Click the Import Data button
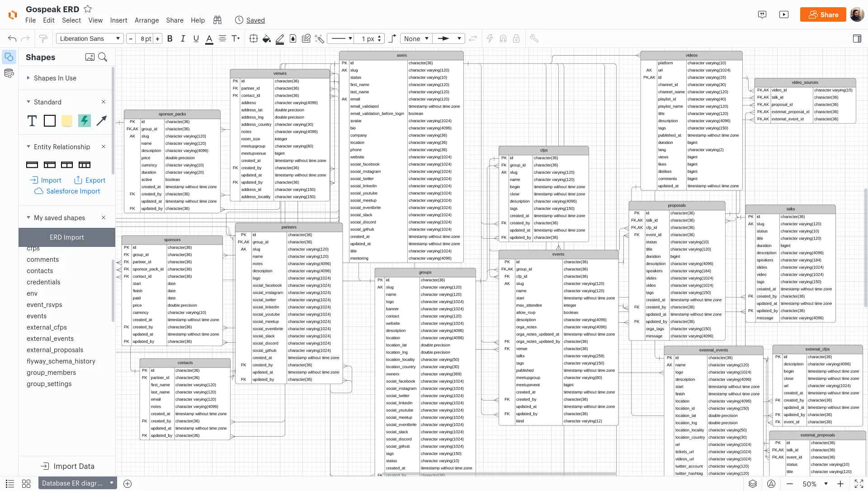The image size is (868, 491). tap(67, 466)
